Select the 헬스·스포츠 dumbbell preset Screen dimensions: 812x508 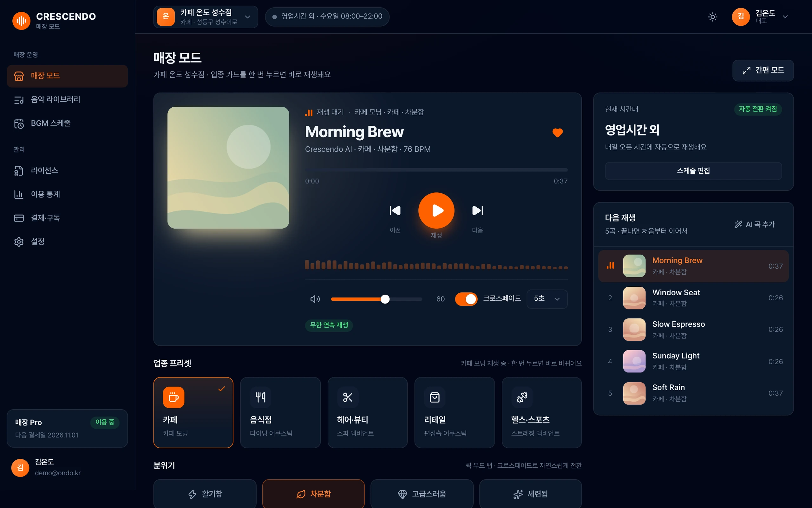[541, 412]
